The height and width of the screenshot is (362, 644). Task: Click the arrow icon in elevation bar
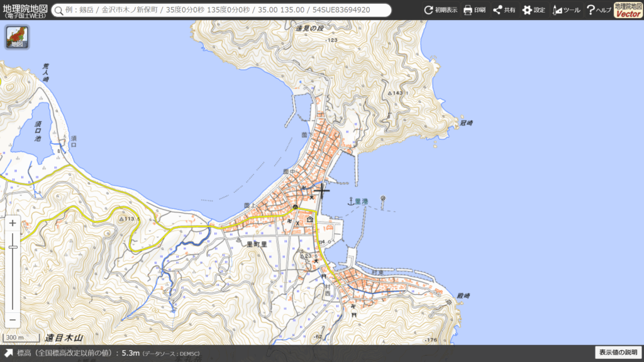[8, 353]
